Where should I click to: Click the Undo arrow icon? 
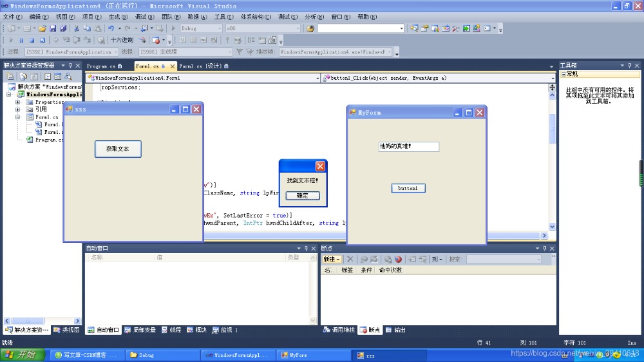click(111, 28)
